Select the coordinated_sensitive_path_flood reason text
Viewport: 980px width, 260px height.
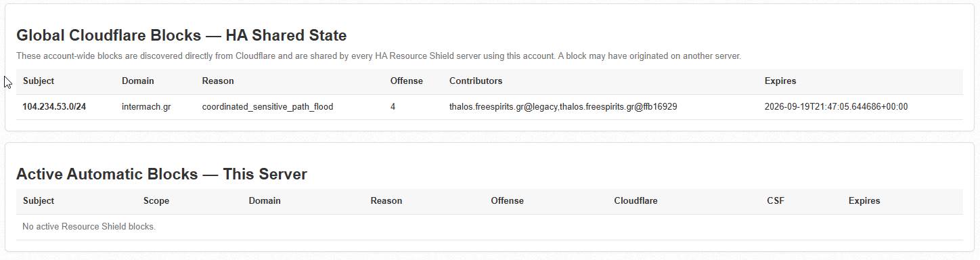pos(267,107)
